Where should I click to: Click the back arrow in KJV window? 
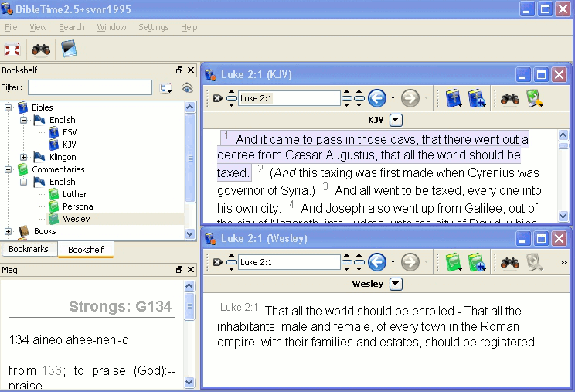coord(376,98)
